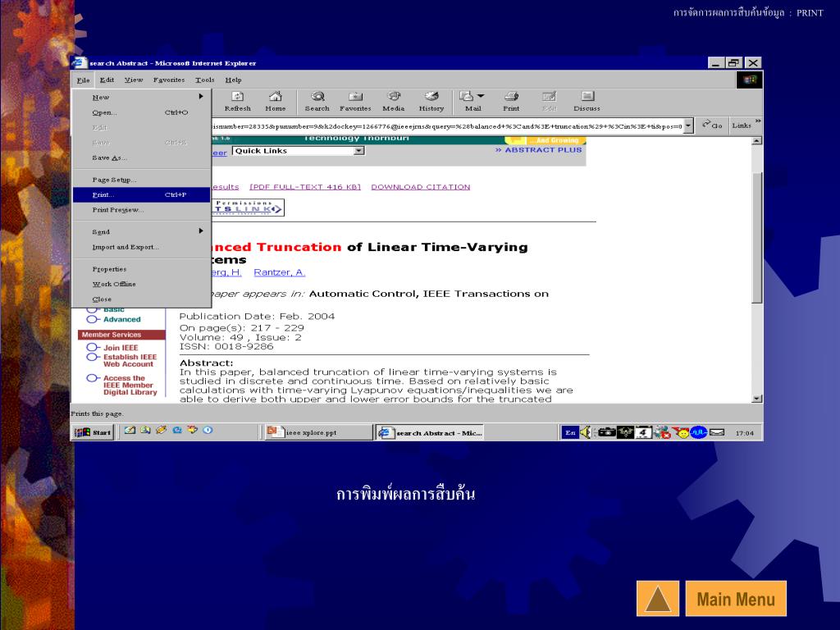Go to the Home page icon
Screen dimensions: 840x630
click(276, 101)
